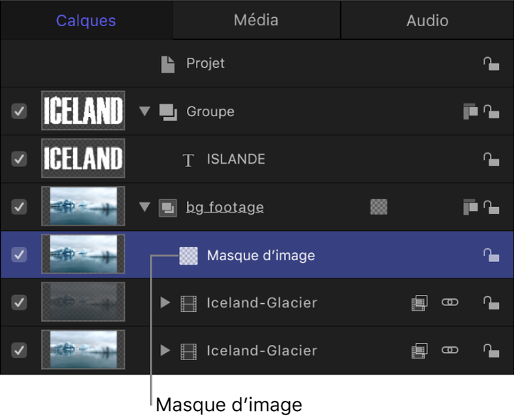Click the mask indicator on bg footage
Viewport: 514px width, 420px height.
pos(378,207)
